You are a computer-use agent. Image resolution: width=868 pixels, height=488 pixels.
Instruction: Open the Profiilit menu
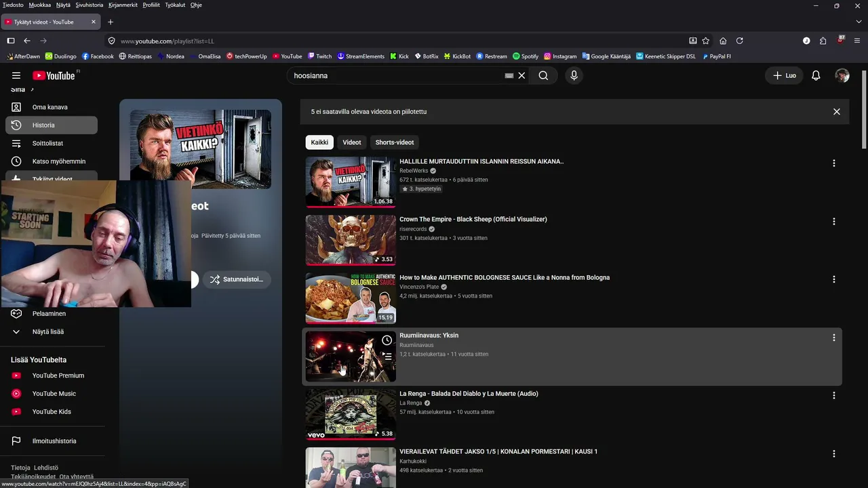click(x=151, y=5)
